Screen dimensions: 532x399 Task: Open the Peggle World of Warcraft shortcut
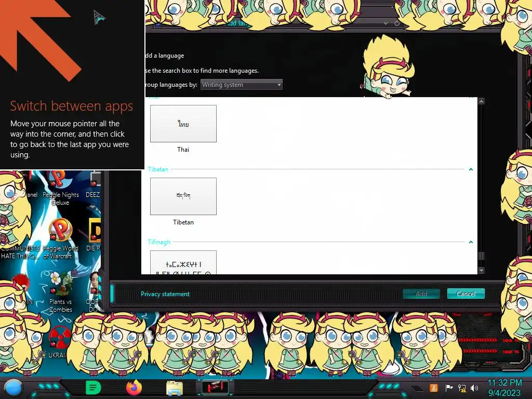click(x=60, y=239)
